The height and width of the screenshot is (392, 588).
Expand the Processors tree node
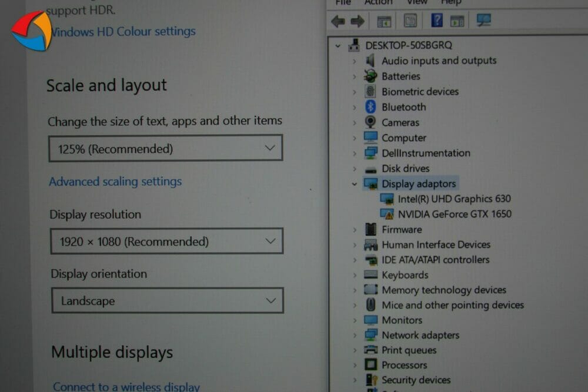[x=355, y=365]
